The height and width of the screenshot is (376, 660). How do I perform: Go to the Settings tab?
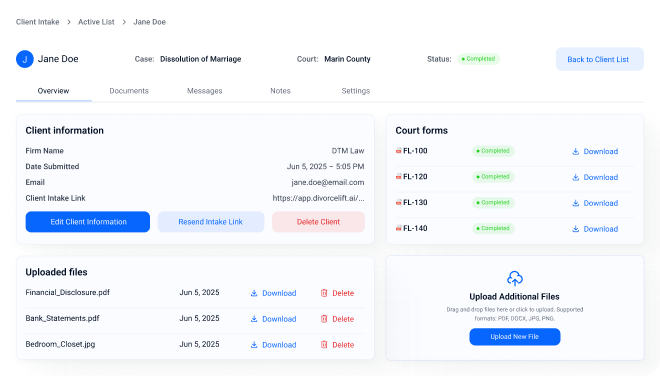356,91
